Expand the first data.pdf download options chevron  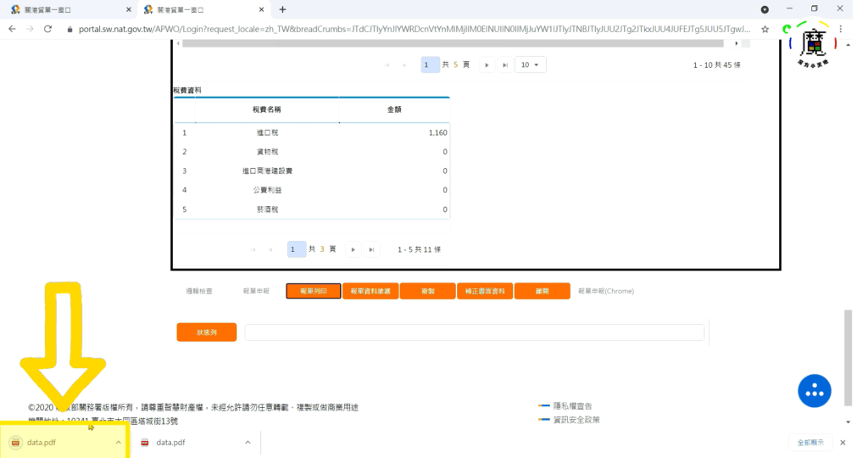coord(119,443)
